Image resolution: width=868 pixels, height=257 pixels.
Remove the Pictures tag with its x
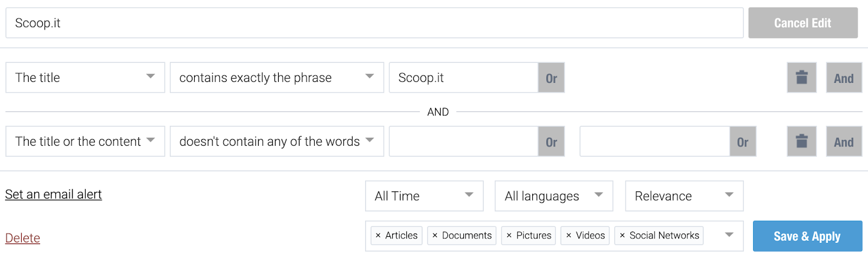tap(509, 235)
